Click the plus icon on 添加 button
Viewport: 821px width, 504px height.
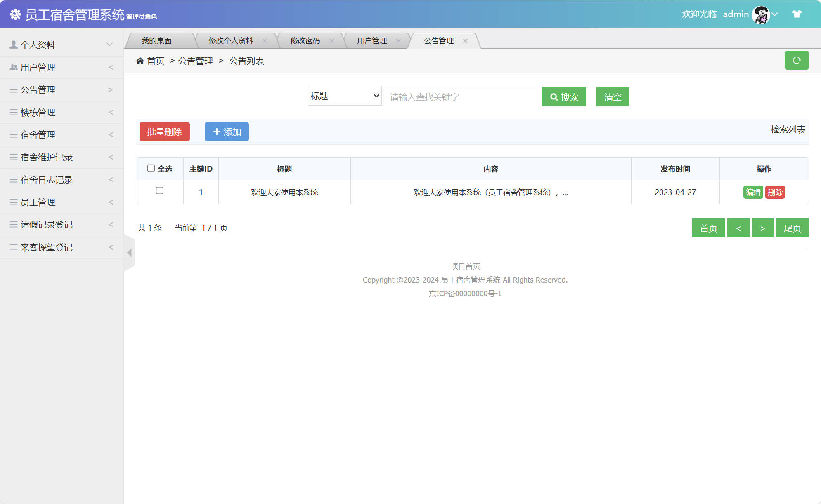pyautogui.click(x=217, y=132)
